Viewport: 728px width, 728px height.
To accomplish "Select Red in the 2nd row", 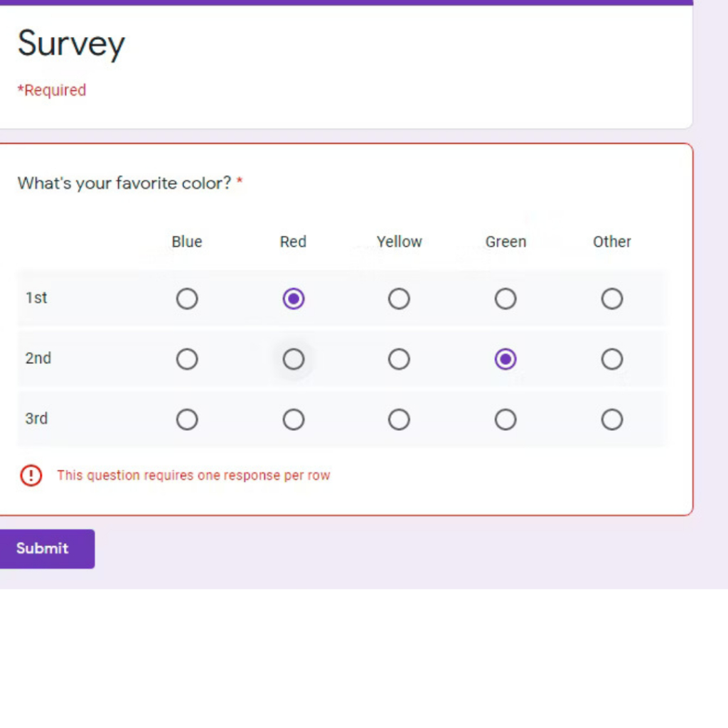I will (x=293, y=359).
